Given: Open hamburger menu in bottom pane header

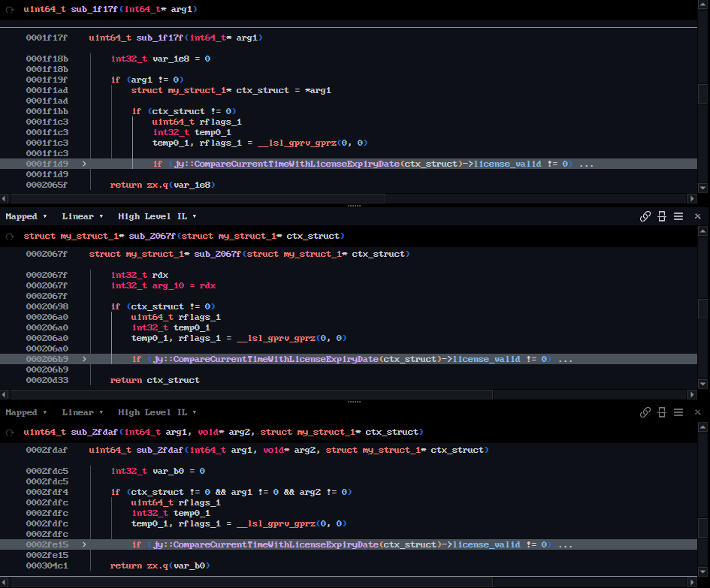Looking at the screenshot, I should (x=678, y=412).
